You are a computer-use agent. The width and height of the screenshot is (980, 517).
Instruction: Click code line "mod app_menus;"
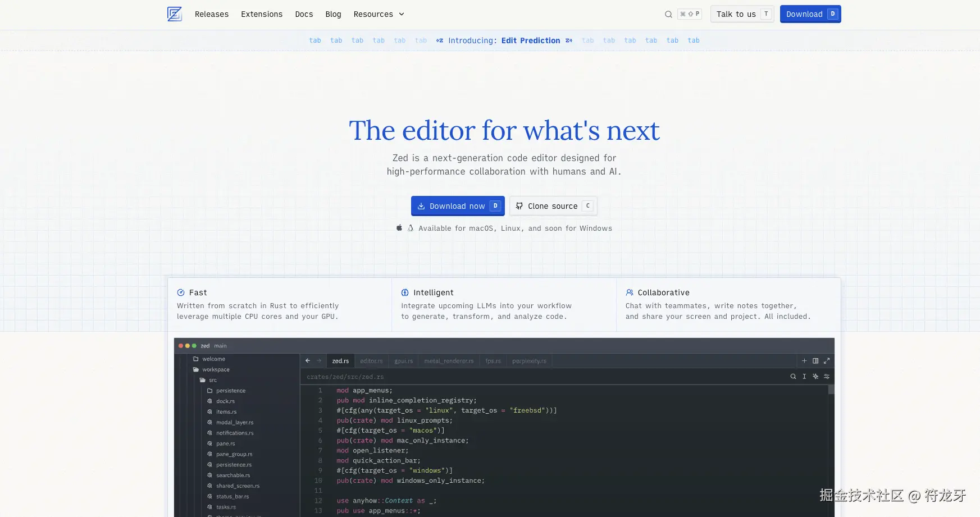[364, 391]
